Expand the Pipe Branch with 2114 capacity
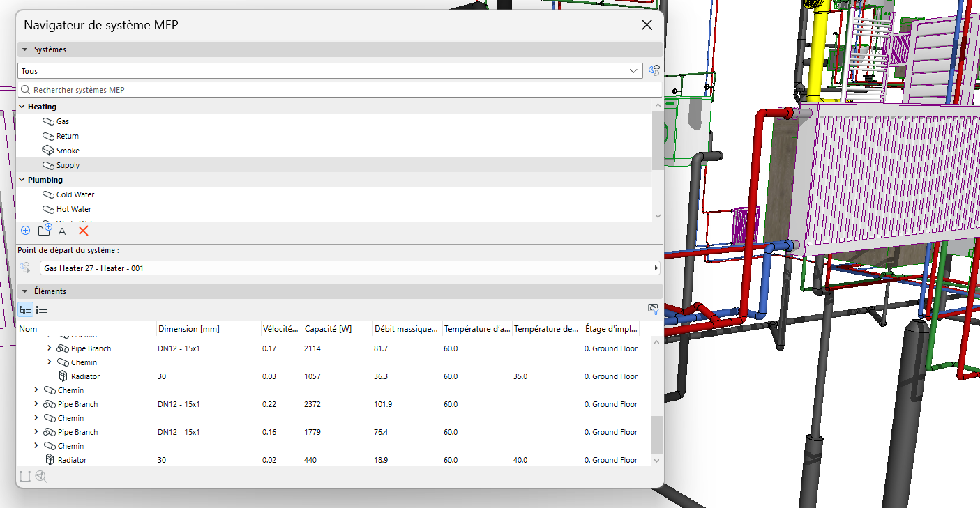 tap(49, 348)
